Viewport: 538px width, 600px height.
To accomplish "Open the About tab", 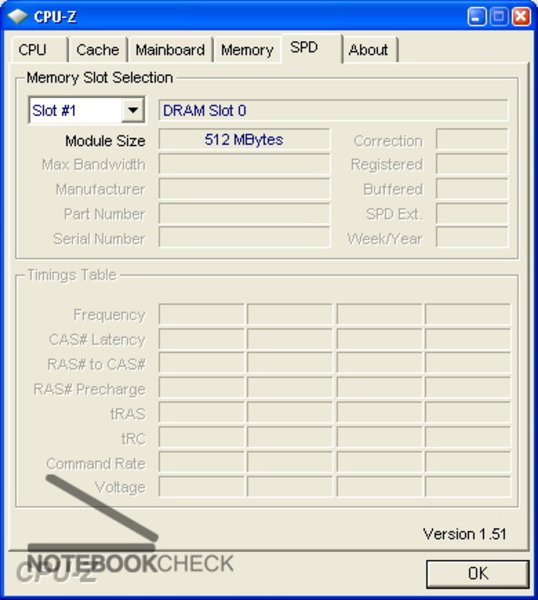I will click(370, 50).
